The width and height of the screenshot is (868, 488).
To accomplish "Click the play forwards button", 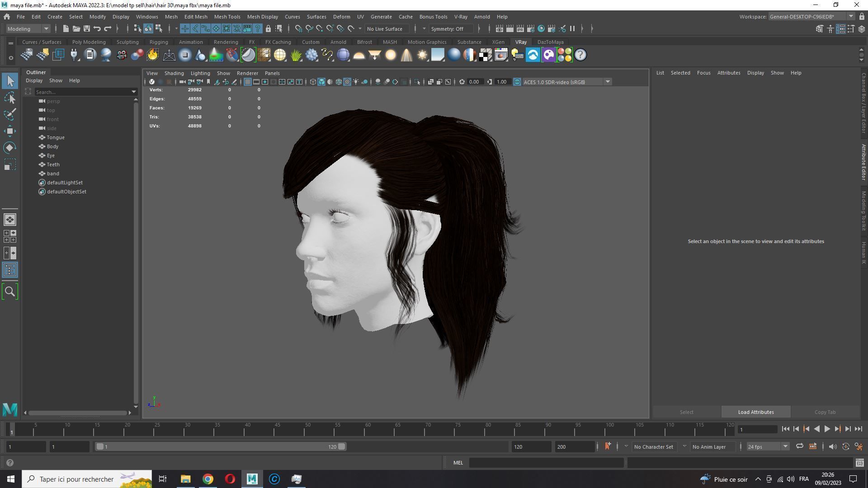I will tap(827, 429).
